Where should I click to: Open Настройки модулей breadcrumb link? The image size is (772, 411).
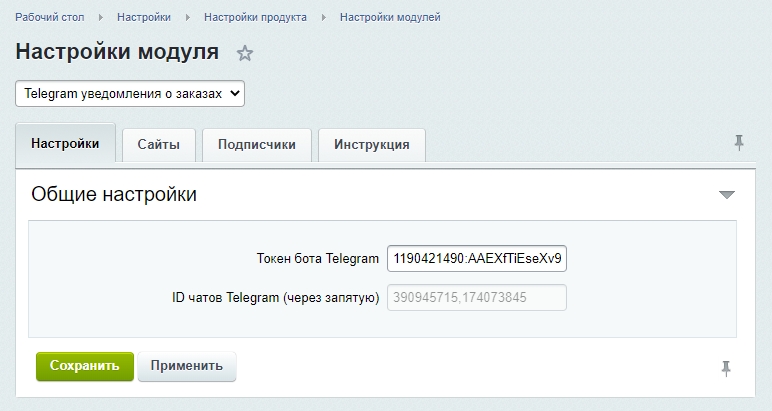[x=390, y=18]
